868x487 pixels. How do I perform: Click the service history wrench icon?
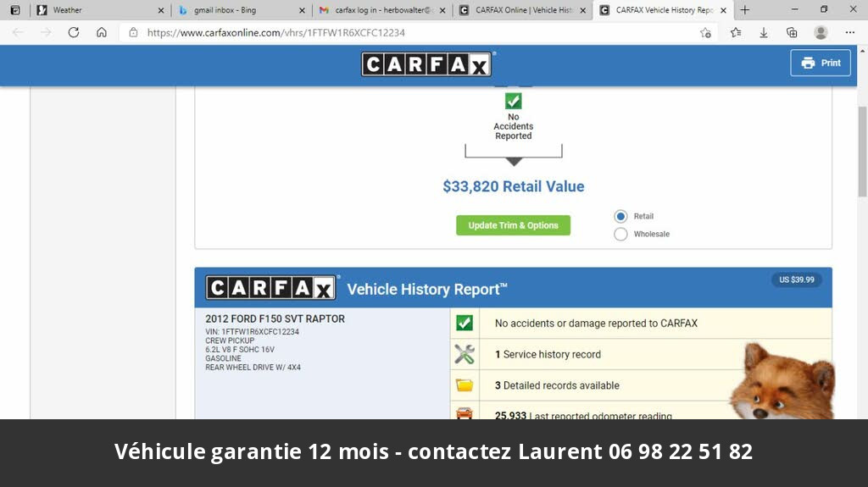[x=465, y=354]
